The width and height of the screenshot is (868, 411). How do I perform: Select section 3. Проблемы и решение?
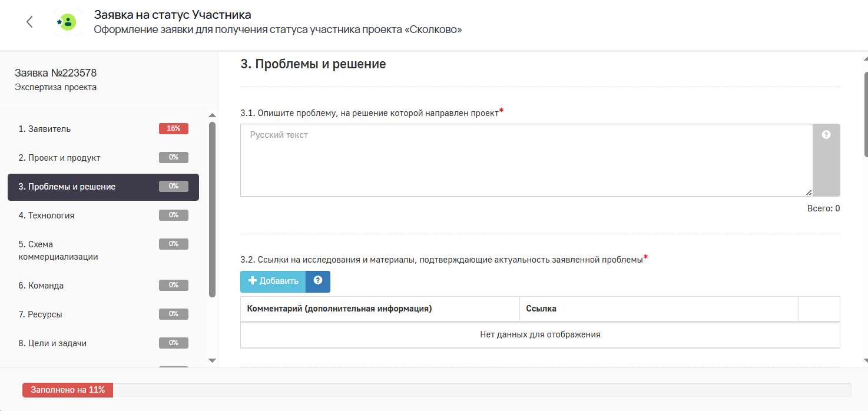tap(103, 187)
